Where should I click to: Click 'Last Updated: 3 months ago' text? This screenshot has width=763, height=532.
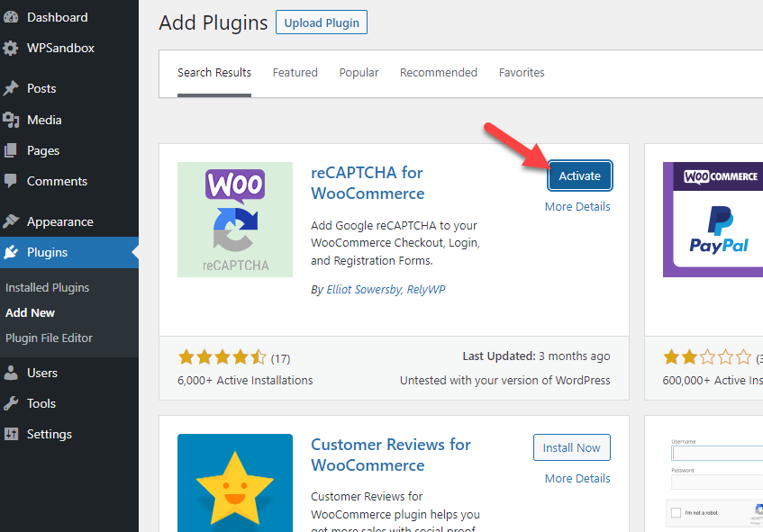pyautogui.click(x=536, y=356)
